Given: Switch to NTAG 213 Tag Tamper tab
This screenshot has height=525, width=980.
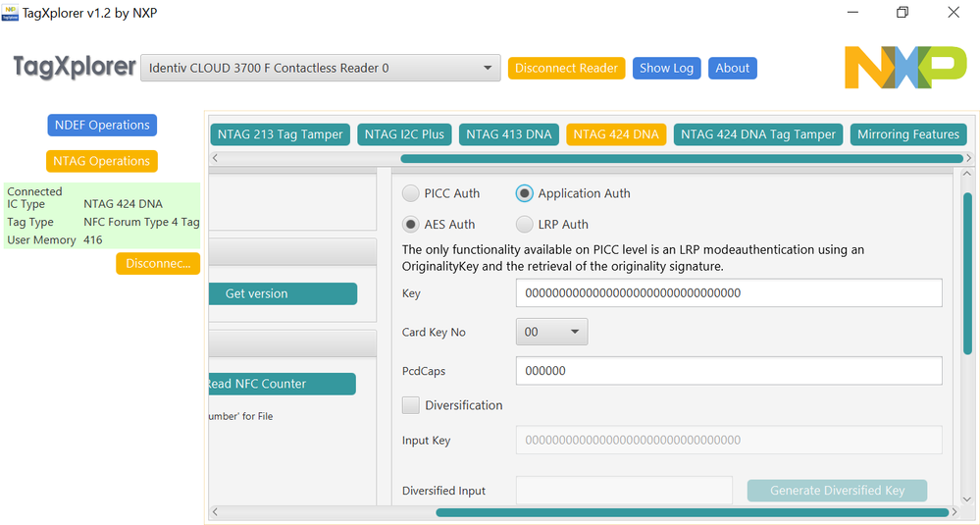Looking at the screenshot, I should (x=280, y=134).
